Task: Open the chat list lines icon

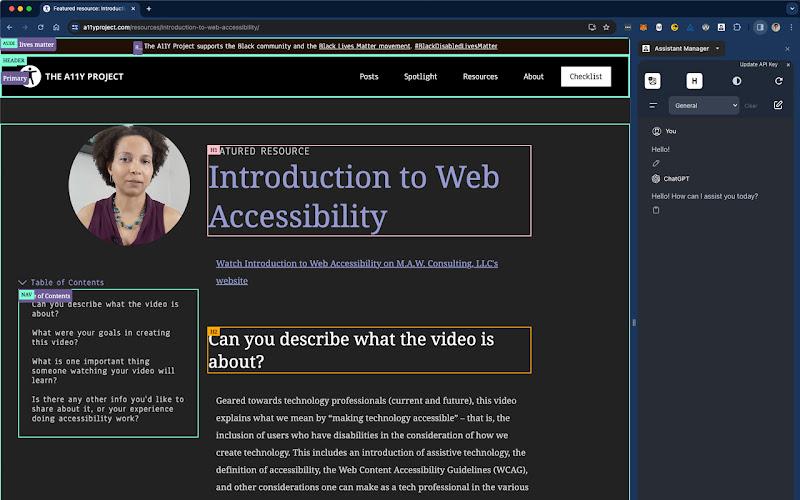Action: 653,106
